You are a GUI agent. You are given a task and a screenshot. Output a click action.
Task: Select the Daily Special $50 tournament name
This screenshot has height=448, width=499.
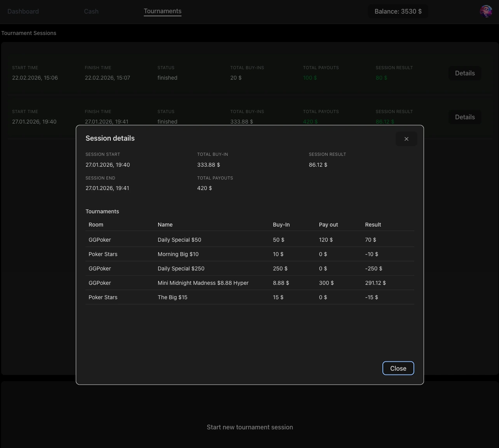[180, 240]
